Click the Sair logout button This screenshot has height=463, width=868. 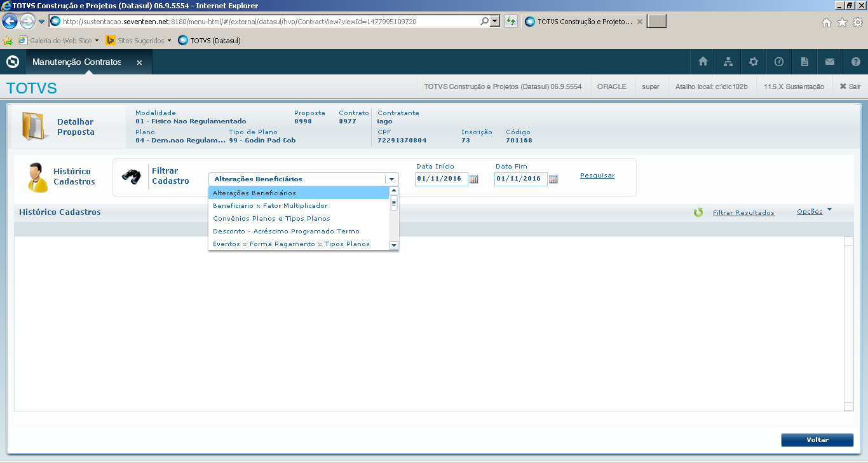pos(850,86)
